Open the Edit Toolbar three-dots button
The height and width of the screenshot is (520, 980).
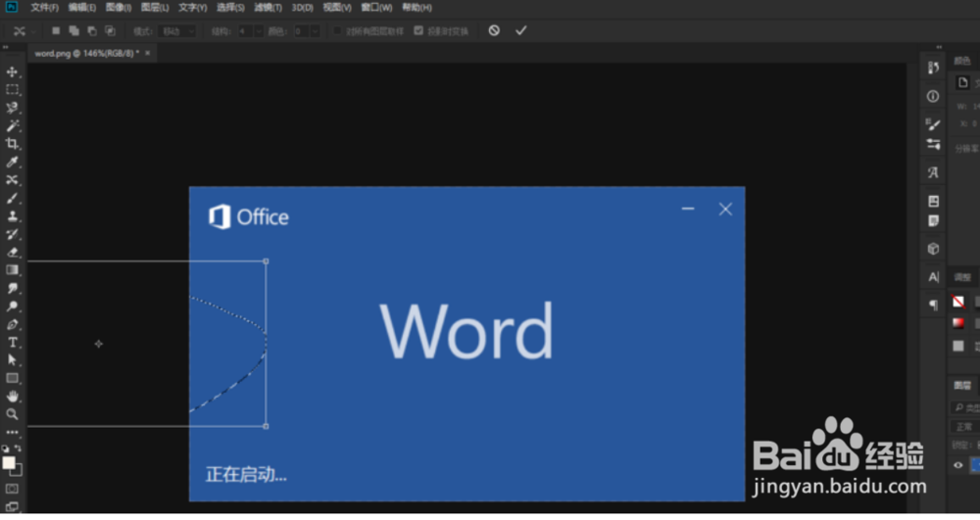coord(12,432)
